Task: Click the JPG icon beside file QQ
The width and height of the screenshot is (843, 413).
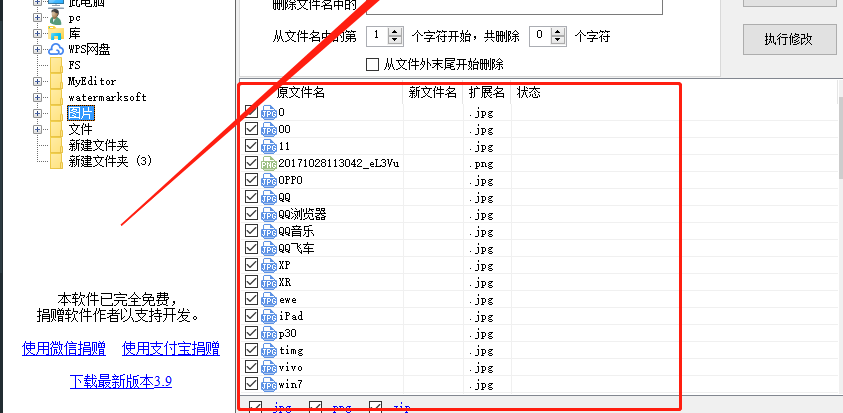Action: tap(269, 198)
